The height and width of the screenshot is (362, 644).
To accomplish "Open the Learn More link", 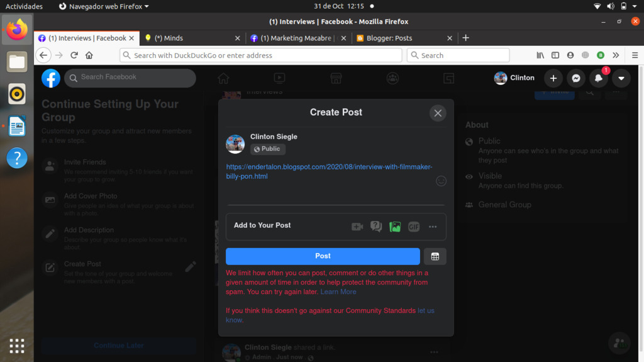I will [338, 292].
